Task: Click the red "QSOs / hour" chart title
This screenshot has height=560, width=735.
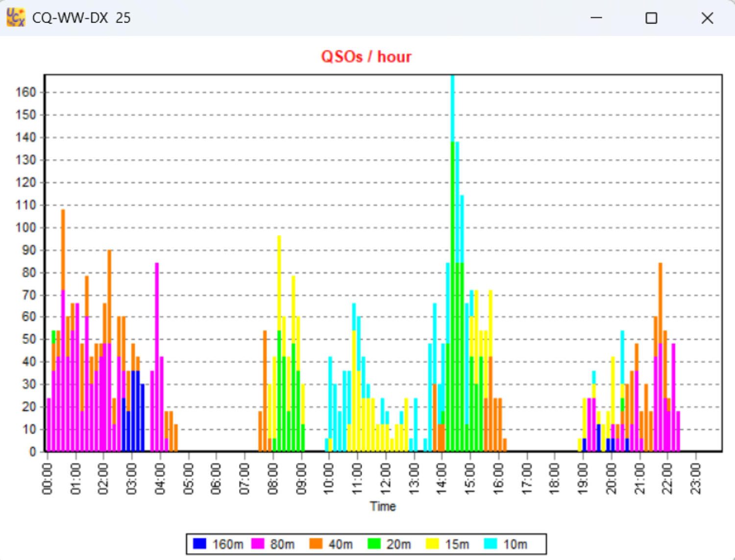Action: (366, 57)
